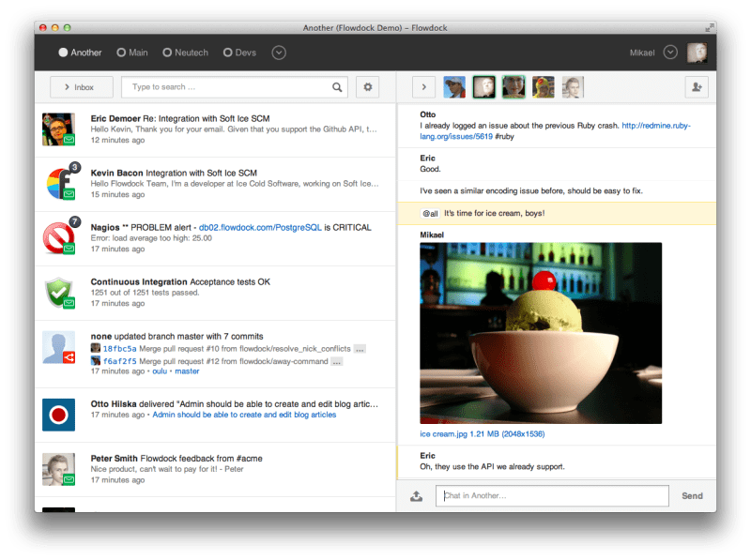Click the gear settings icon beside search
Viewport: 751px width, 560px height.
tap(368, 87)
